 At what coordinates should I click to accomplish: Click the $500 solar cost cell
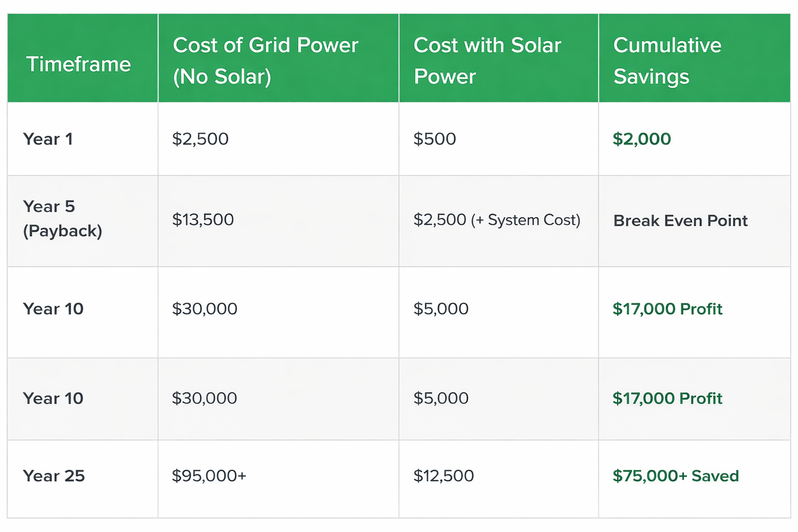click(x=434, y=139)
